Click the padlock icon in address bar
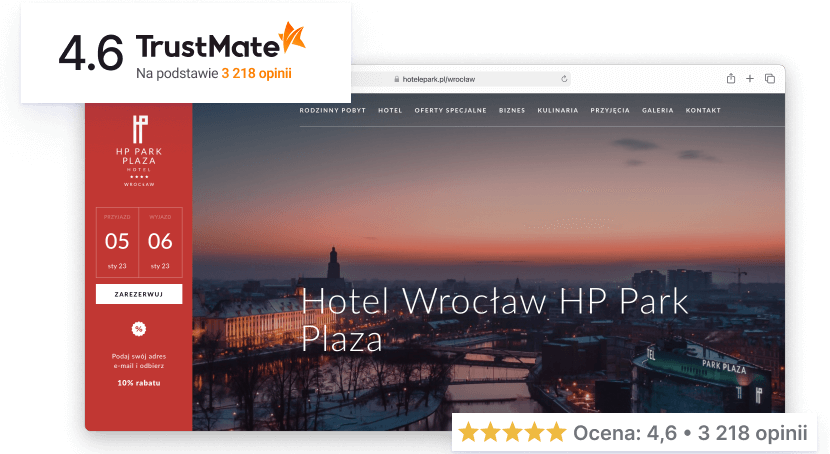Viewport: 830px width, 454px height. click(x=396, y=79)
